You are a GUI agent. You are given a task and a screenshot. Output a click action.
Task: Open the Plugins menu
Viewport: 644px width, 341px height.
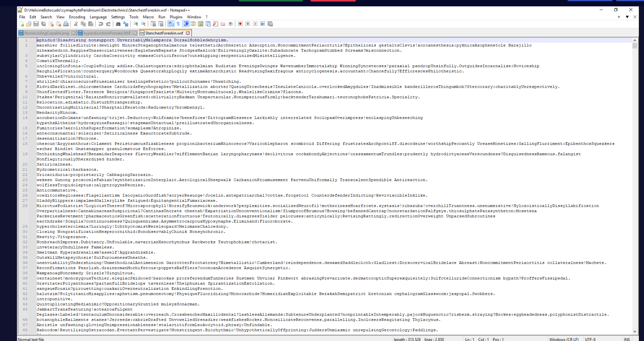(x=176, y=17)
